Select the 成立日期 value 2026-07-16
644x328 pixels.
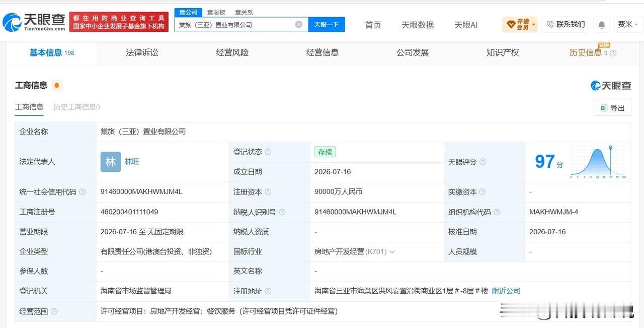[x=333, y=172]
